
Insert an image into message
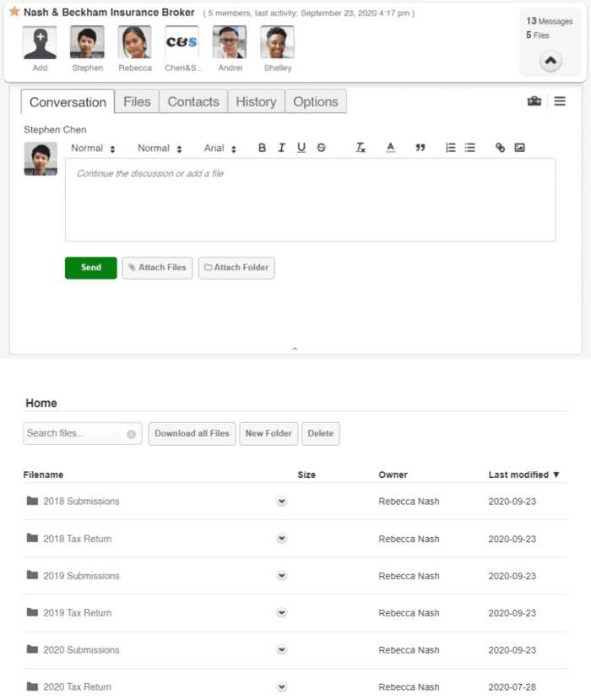click(x=519, y=148)
